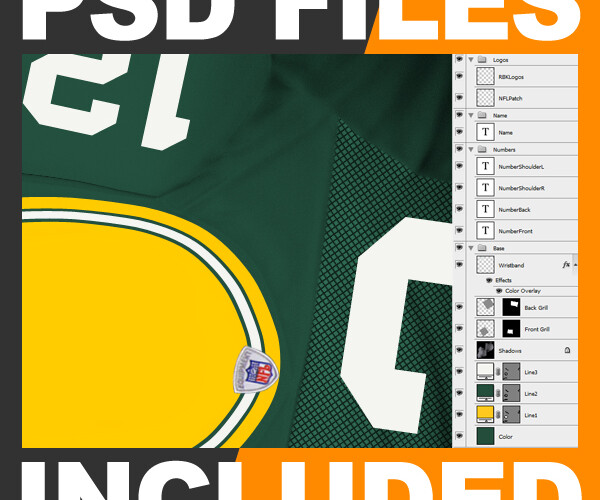The width and height of the screenshot is (600, 500).
Task: Hide the NumberBack text layer
Action: click(459, 209)
